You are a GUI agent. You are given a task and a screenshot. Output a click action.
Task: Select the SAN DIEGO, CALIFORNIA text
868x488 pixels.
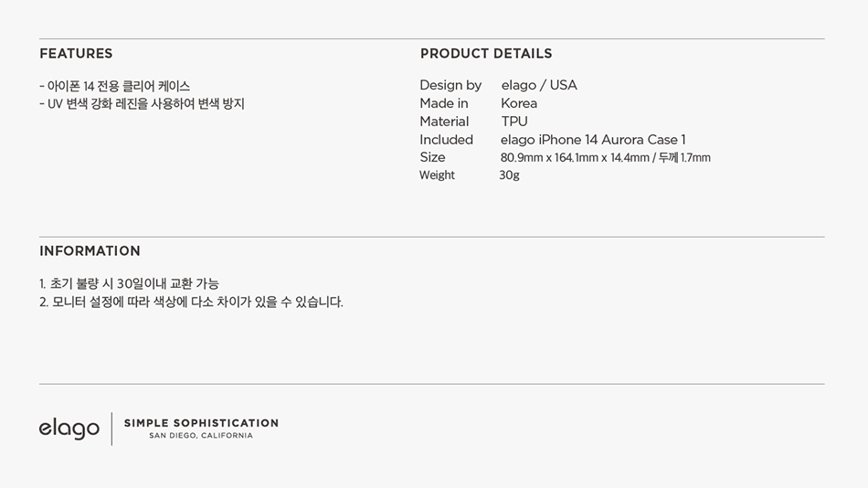[x=201, y=436]
